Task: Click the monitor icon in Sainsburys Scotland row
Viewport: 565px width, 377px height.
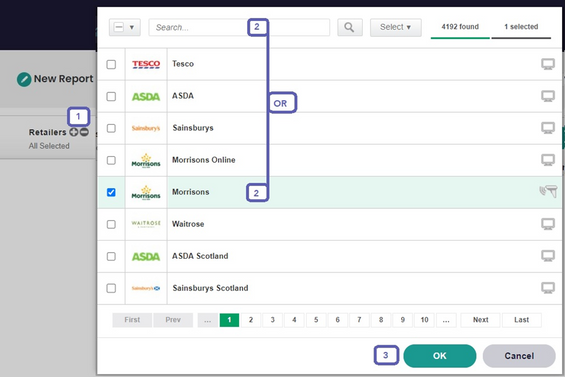Action: click(x=548, y=288)
